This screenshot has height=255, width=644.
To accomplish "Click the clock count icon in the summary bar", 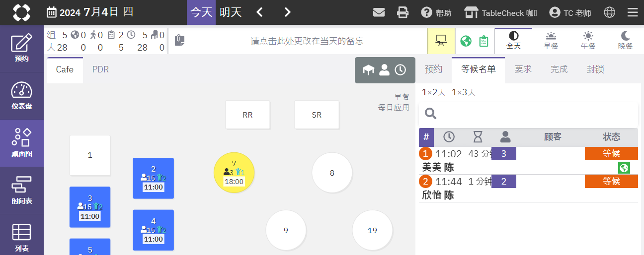I will 131,35.
